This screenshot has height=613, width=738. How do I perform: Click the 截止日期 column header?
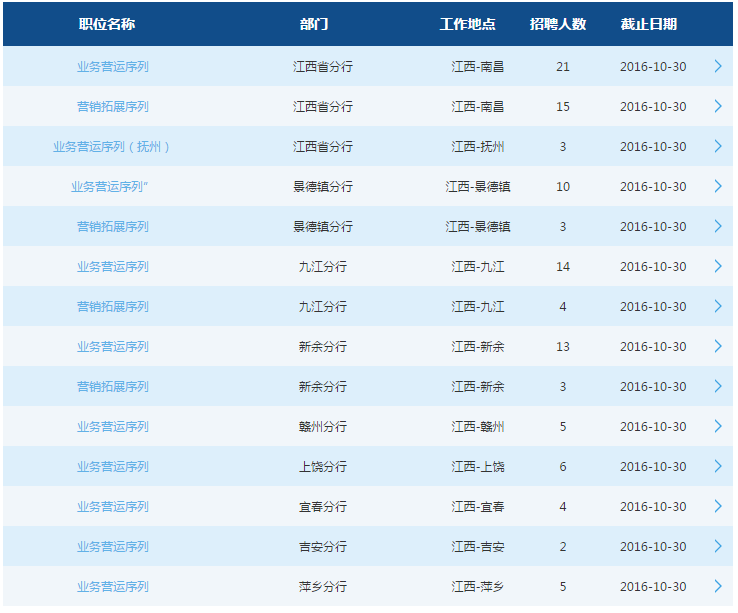click(648, 24)
